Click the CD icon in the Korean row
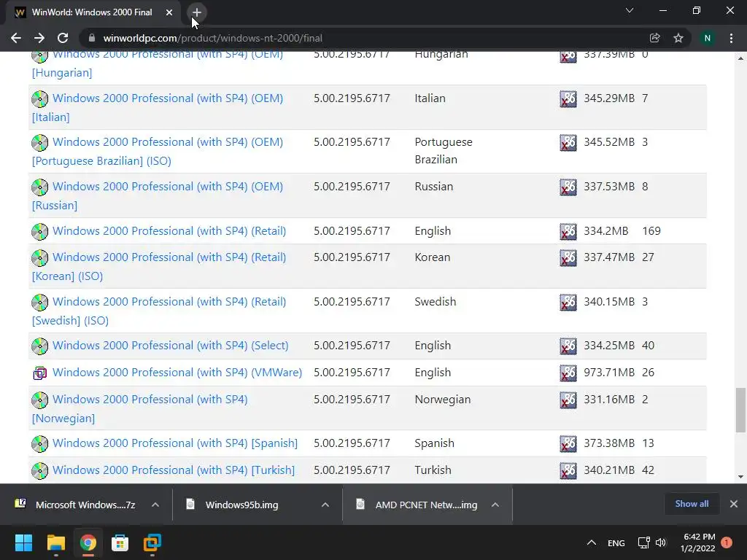Image resolution: width=747 pixels, height=560 pixels. [x=40, y=258]
